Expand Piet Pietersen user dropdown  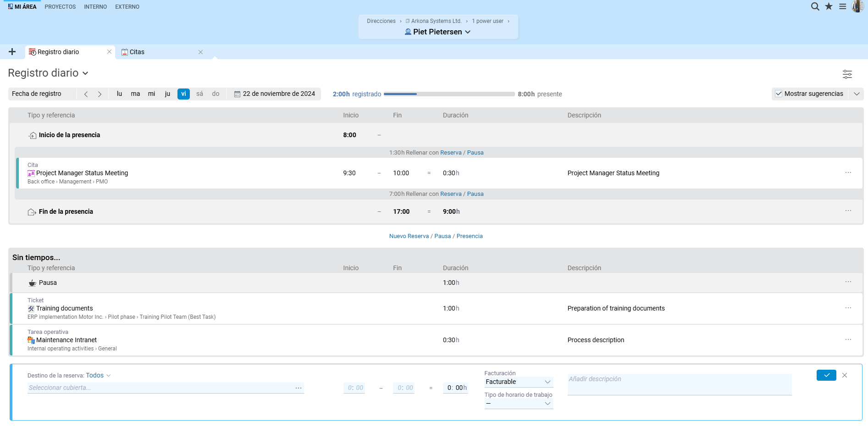pos(468,32)
